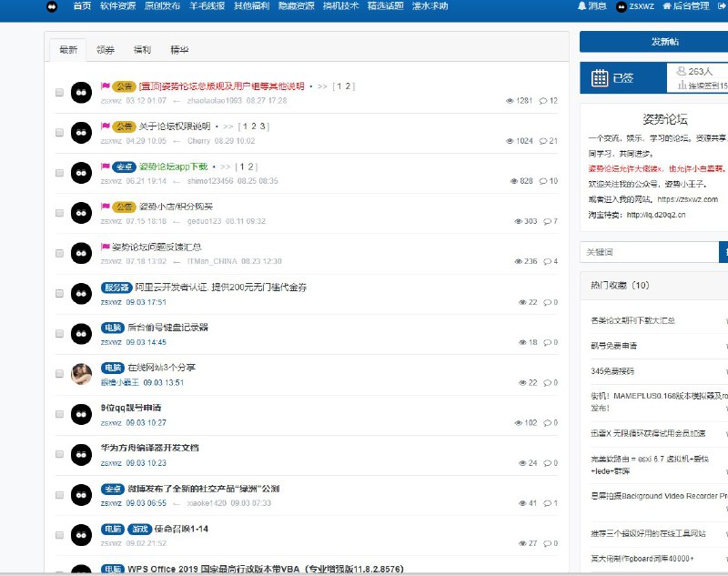Open last replier ITMan_CHINA's profile
This screenshot has width=728, height=576.
(x=212, y=261)
